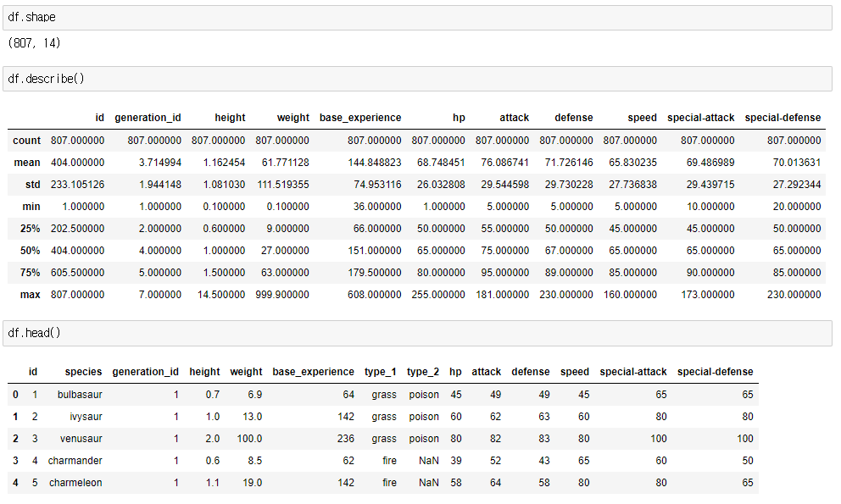Screen dimensions: 841x504
Task: Click the mean base_experience value 144.848823
Action: tap(375, 163)
